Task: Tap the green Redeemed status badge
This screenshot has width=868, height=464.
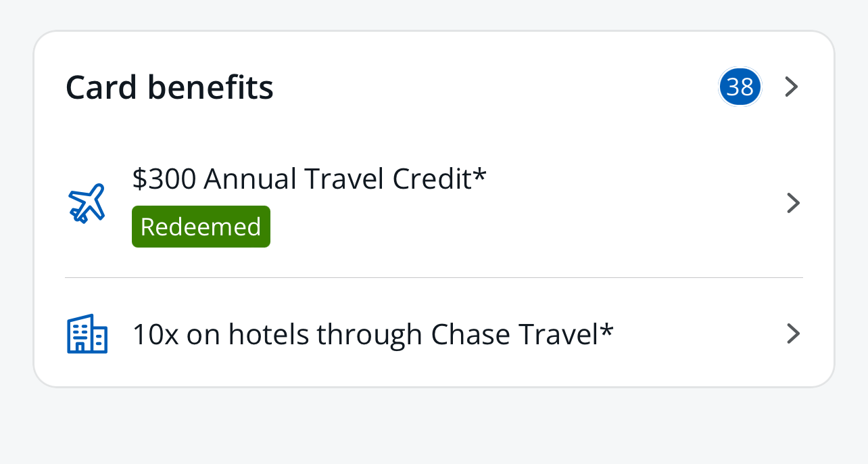Action: click(x=201, y=227)
